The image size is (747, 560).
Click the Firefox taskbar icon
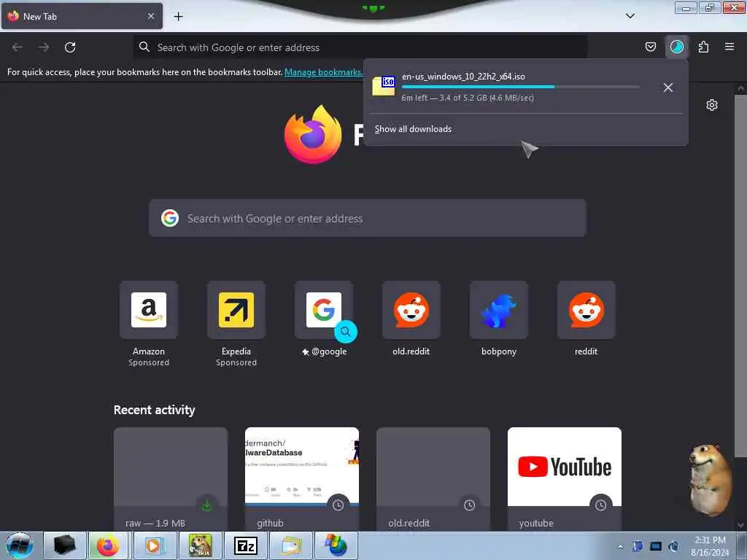pyautogui.click(x=108, y=545)
